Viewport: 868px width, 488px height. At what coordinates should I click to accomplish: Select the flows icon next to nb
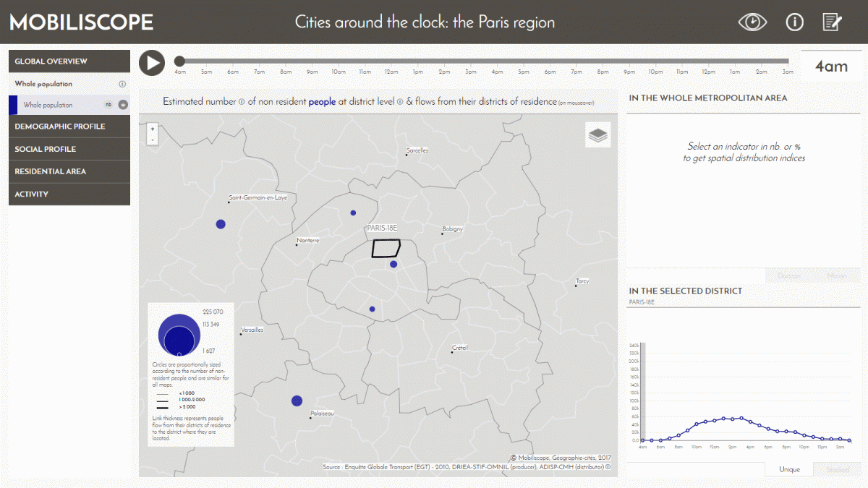coord(123,105)
